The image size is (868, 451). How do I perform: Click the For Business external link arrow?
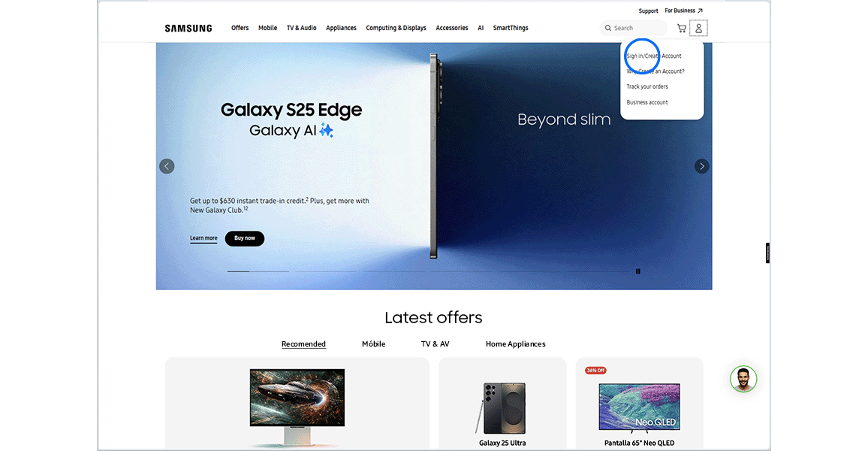coord(700,10)
